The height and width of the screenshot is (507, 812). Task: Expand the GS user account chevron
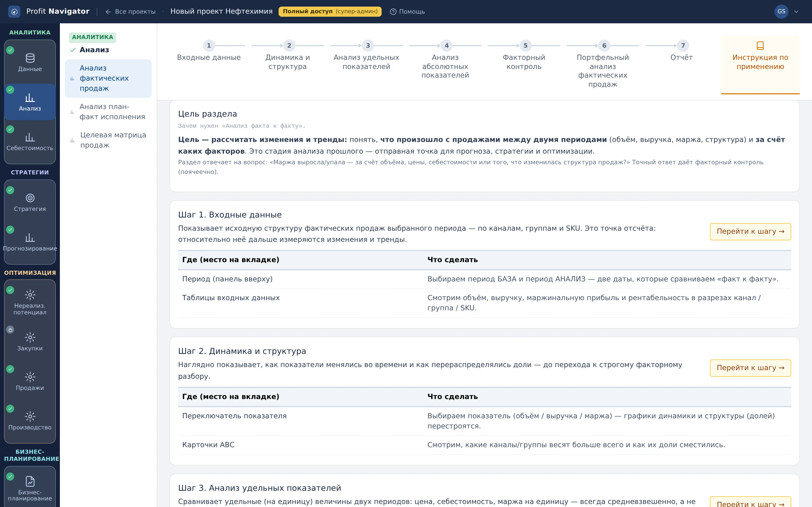click(796, 12)
